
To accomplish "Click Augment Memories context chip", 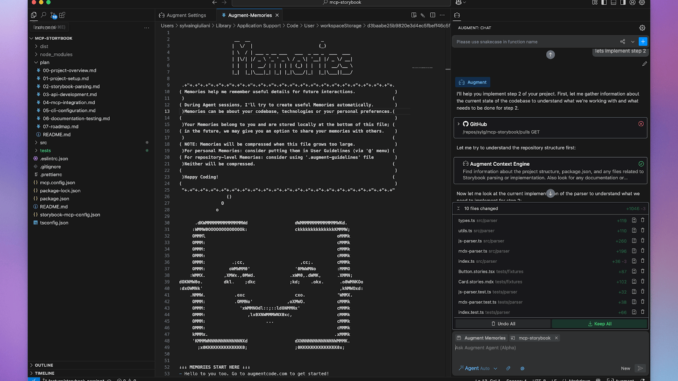I will click(x=480, y=338).
